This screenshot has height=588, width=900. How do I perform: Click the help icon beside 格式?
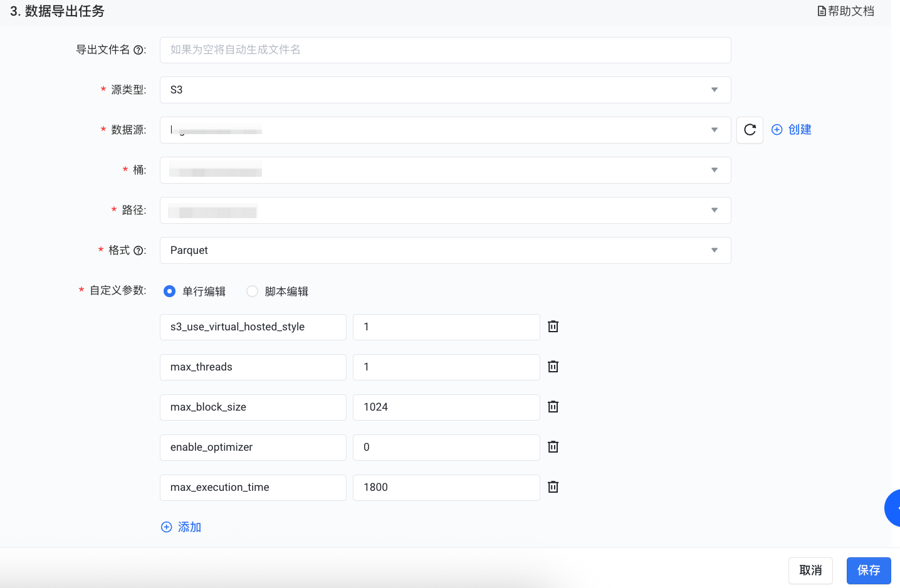point(139,251)
